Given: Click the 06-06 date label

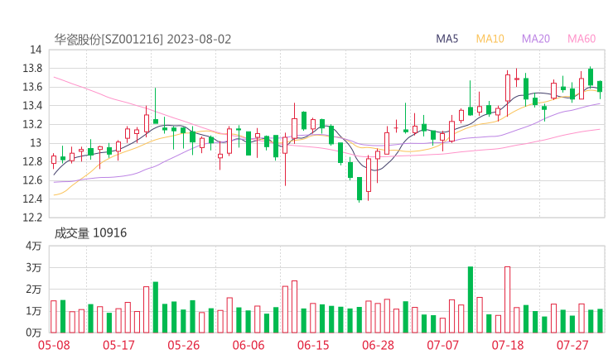Looking at the screenshot, I should pos(249,345).
